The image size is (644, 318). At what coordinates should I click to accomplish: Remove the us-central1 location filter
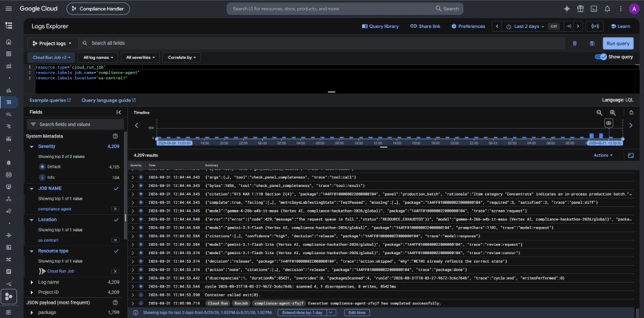(x=116, y=240)
